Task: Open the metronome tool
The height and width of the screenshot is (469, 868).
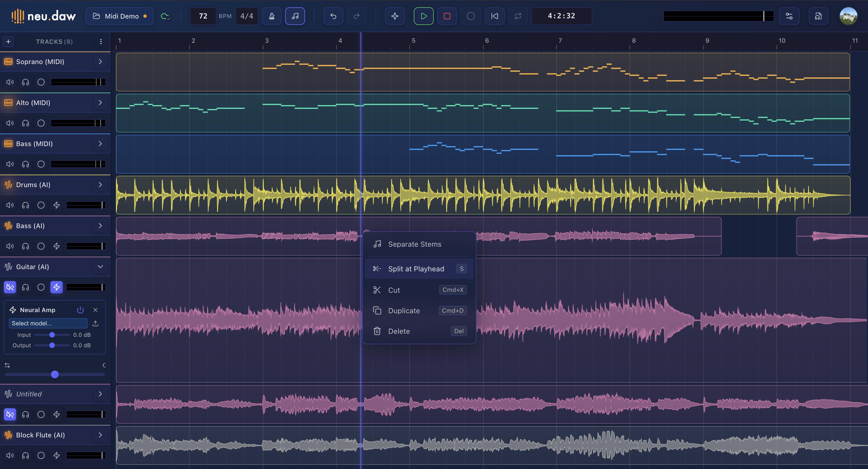Action: [x=271, y=16]
